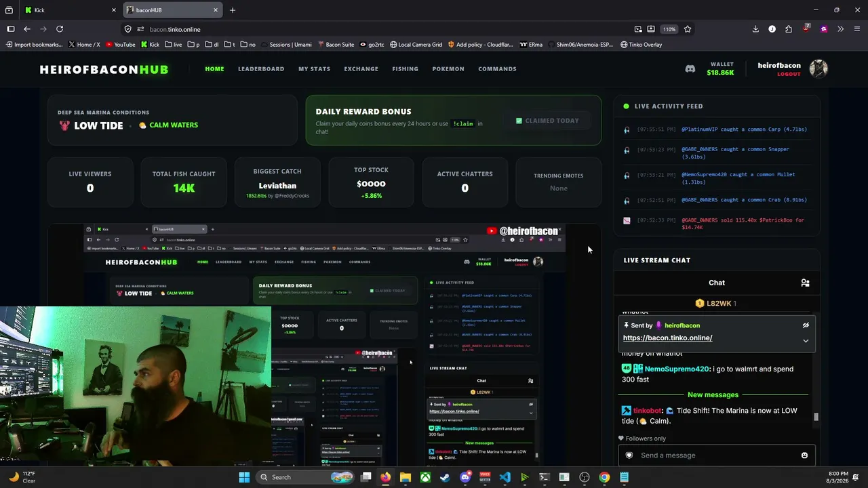The height and width of the screenshot is (488, 868).
Task: Open Visual Studio Code from the taskbar
Action: tap(505, 477)
